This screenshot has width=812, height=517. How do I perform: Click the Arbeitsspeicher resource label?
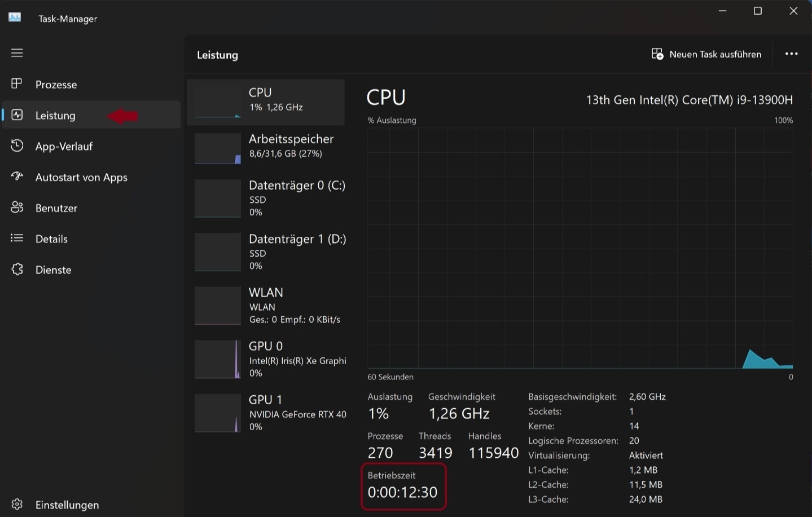(291, 139)
